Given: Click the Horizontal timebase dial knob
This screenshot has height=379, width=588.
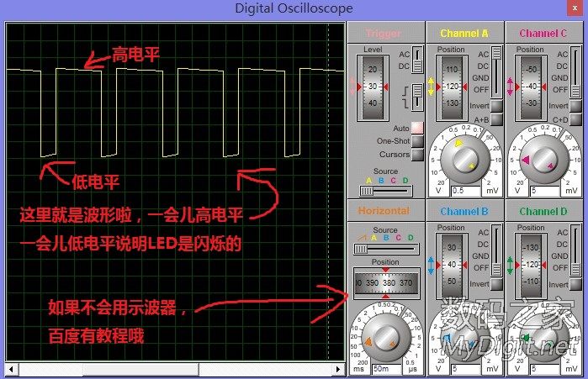Looking at the screenshot, I should pyautogui.click(x=386, y=337).
